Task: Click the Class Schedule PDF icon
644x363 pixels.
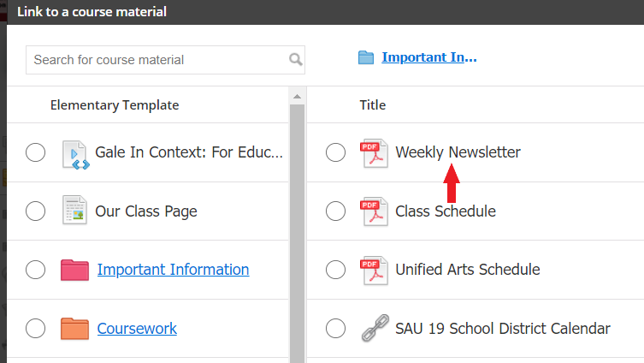Action: (374, 211)
